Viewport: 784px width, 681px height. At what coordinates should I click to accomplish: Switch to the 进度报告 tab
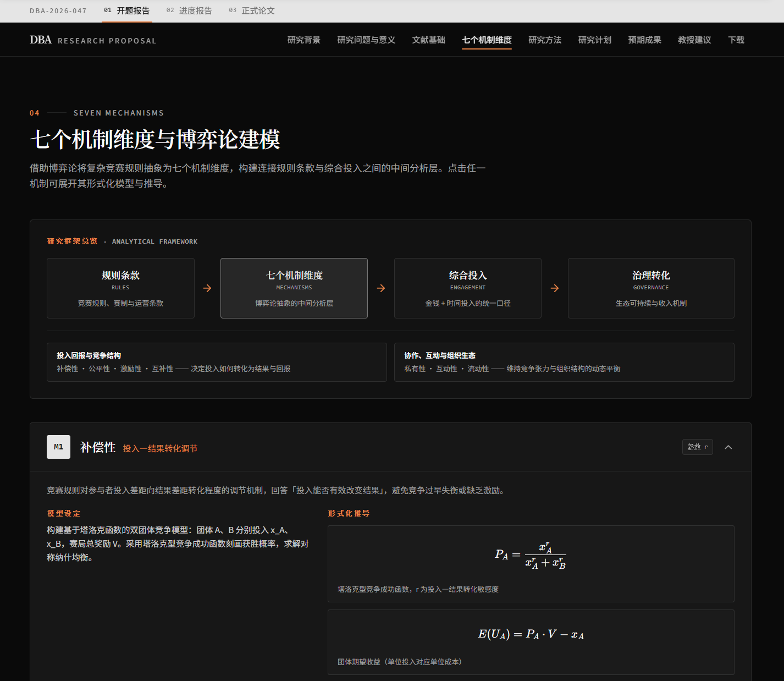click(x=190, y=11)
